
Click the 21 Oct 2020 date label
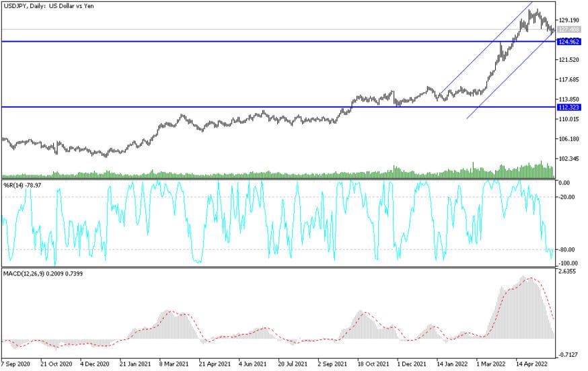click(x=56, y=364)
